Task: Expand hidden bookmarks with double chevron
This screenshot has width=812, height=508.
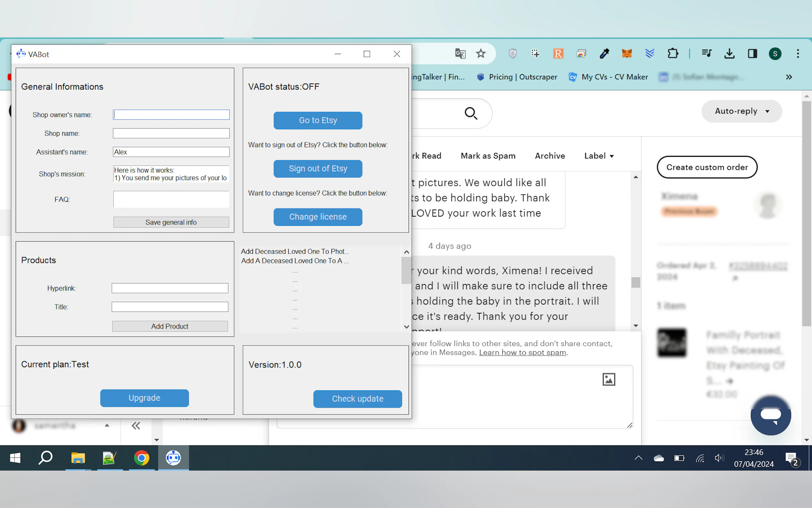Action: (789, 77)
